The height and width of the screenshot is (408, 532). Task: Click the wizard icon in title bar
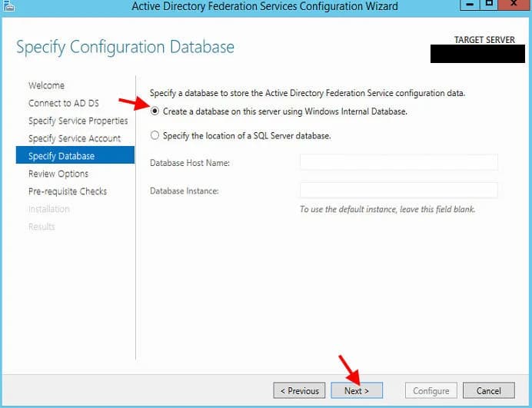8,6
